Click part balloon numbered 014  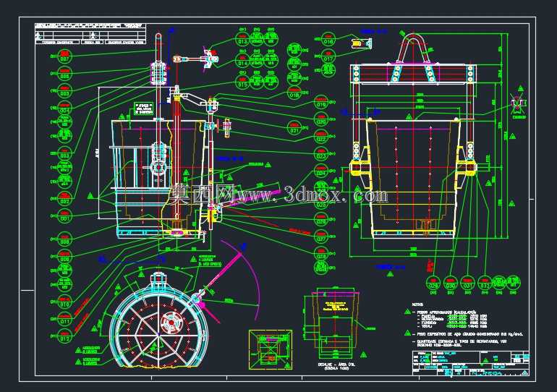(242, 61)
